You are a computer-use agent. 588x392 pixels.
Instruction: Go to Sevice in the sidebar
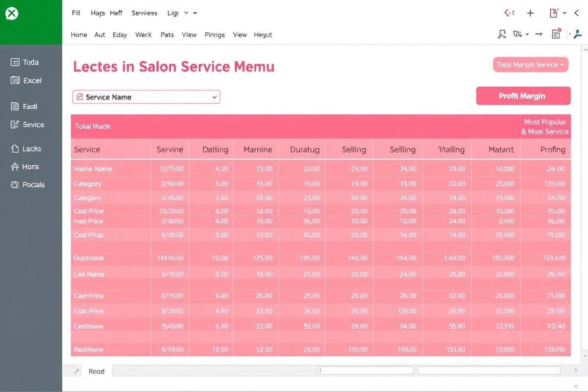tap(27, 124)
